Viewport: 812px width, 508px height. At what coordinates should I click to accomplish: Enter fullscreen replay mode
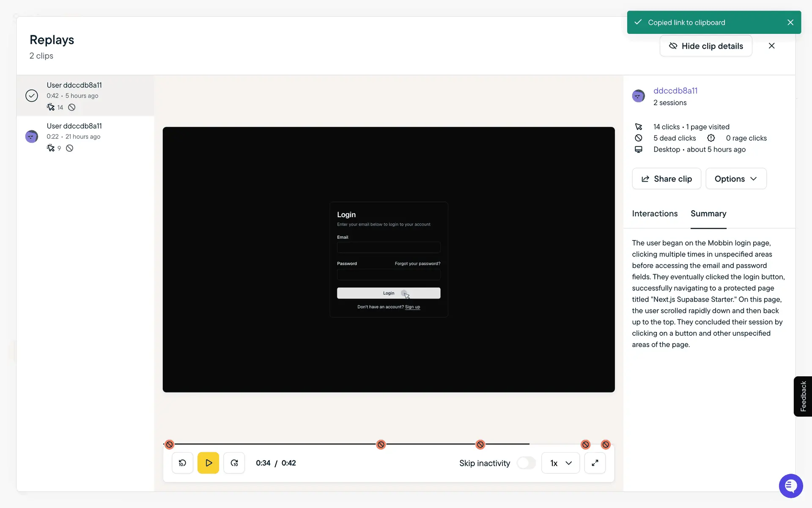pos(595,463)
